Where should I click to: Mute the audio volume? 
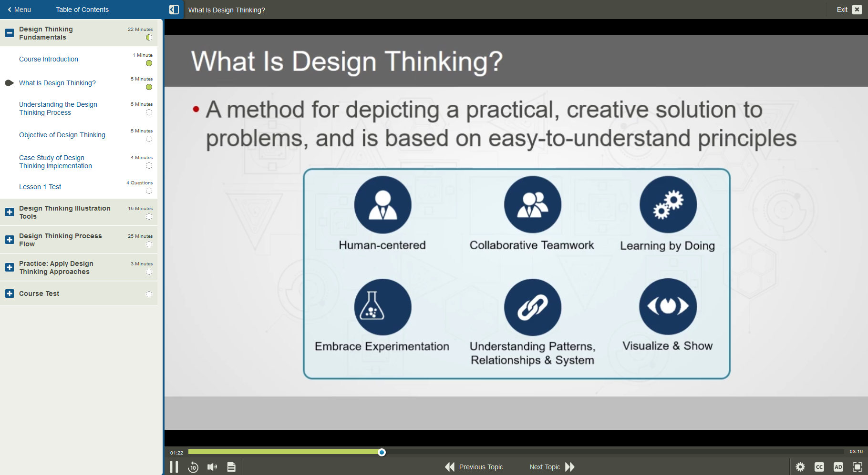click(212, 467)
